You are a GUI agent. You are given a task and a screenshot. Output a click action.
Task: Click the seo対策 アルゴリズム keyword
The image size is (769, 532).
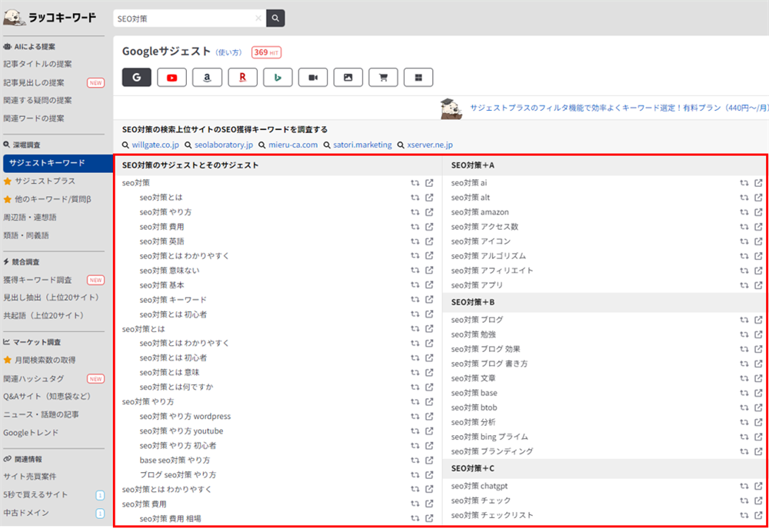pos(488,256)
